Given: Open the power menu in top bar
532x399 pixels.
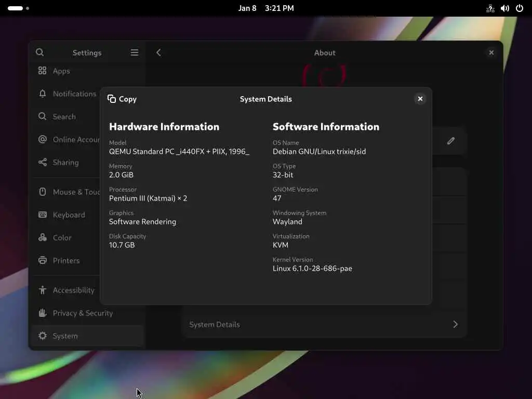Looking at the screenshot, I should click(520, 8).
